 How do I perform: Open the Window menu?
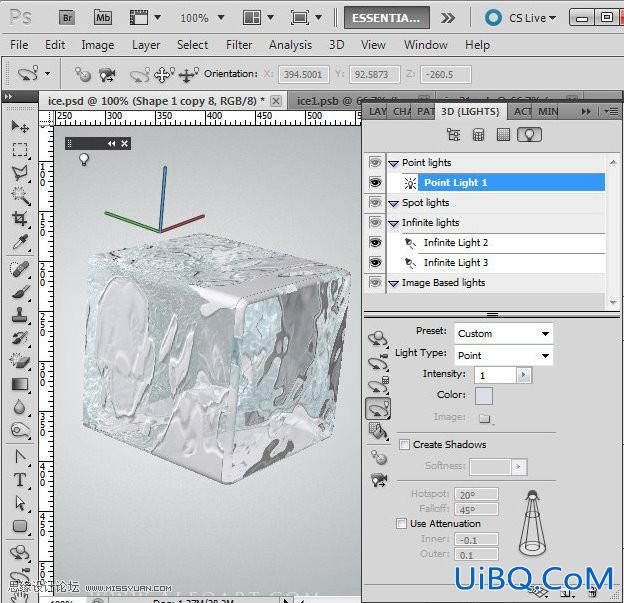425,45
